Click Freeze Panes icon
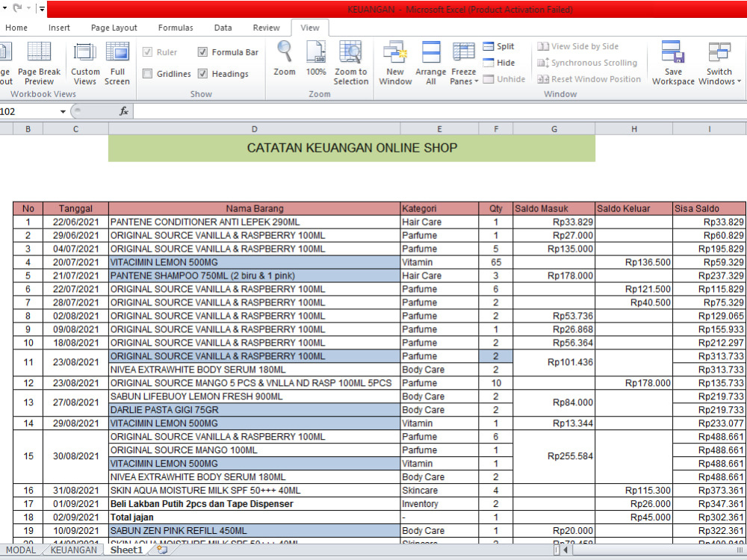 pos(464,52)
